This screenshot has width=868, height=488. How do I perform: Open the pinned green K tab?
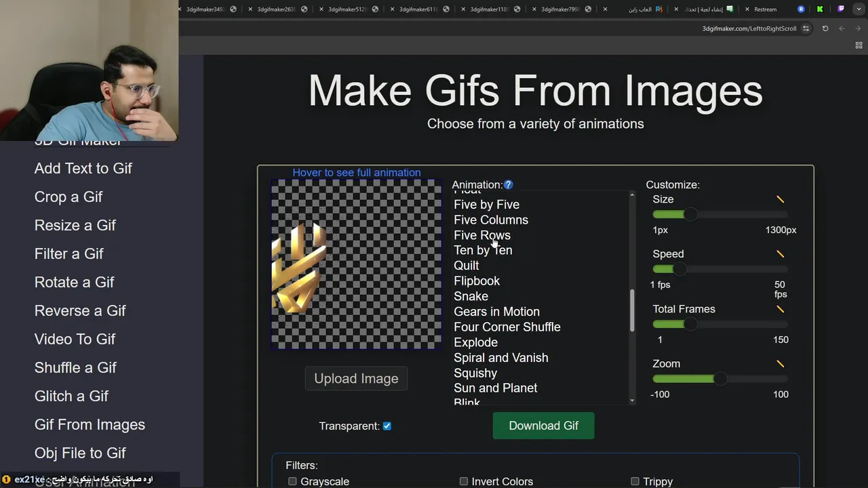820,9
